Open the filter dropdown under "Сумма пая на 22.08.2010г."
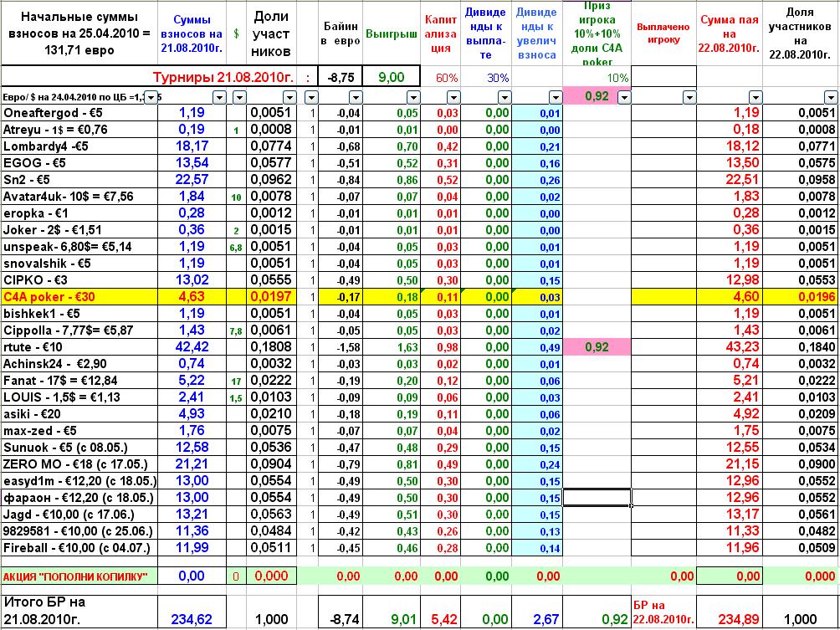Screen dimensions: 840x630 coord(755,98)
